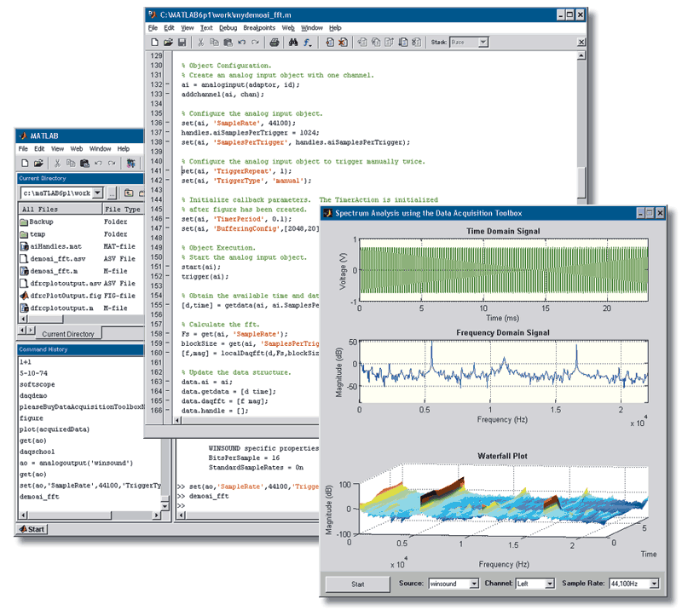Click the browse folder ... button

click(x=113, y=193)
